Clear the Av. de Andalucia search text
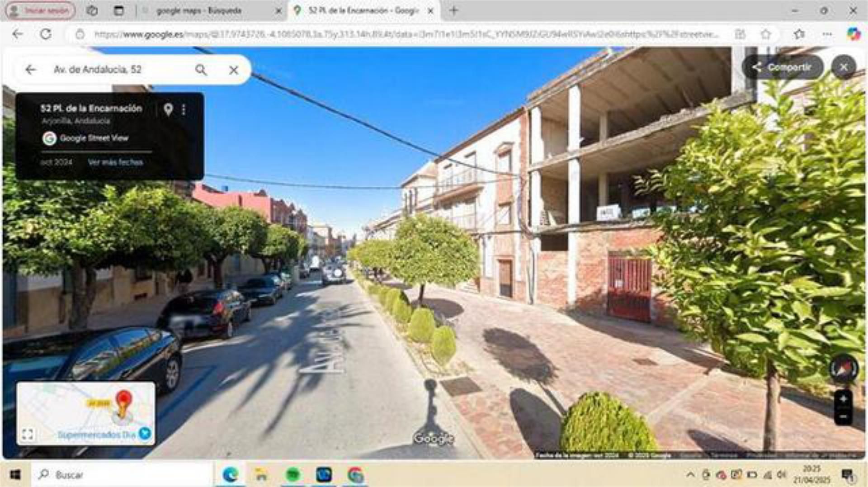This screenshot has width=868, height=487. (233, 70)
